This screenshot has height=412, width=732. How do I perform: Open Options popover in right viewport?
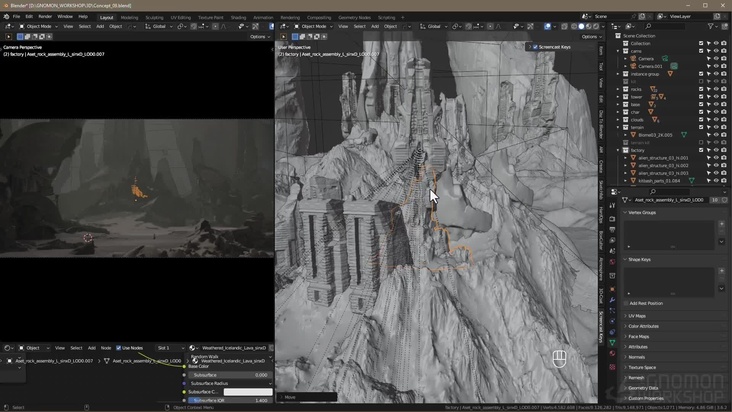591,36
